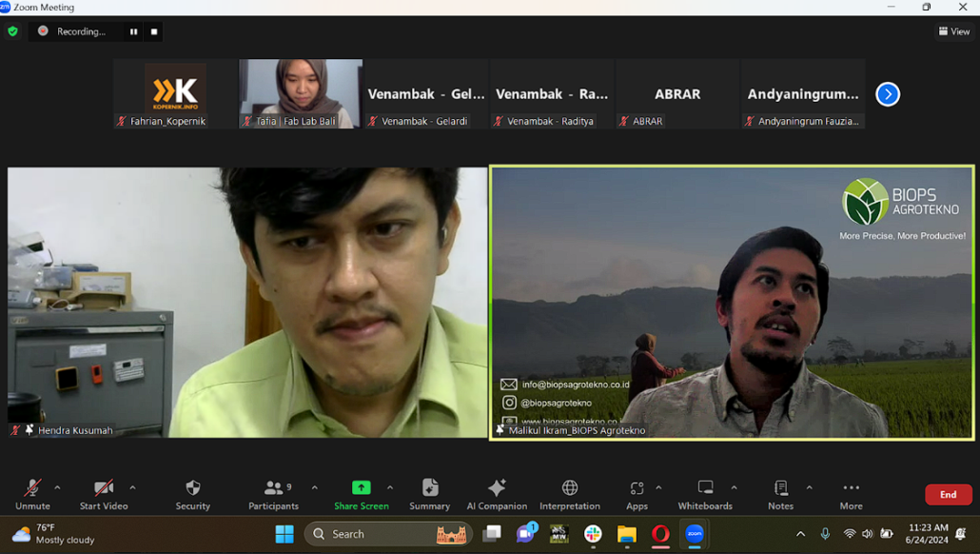Expand video options arrow beside Start Video
Screen dimensions: 980x554
tap(132, 488)
